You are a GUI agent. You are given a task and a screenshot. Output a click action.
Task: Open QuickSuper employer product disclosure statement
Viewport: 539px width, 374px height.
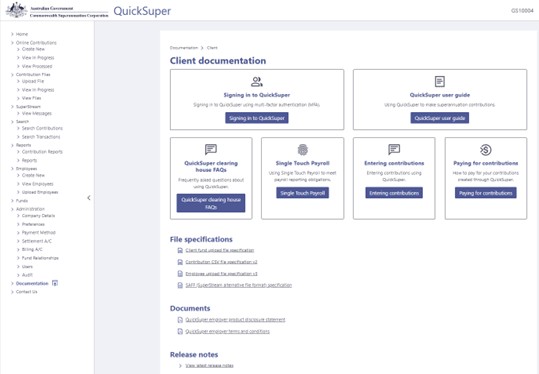(x=235, y=320)
